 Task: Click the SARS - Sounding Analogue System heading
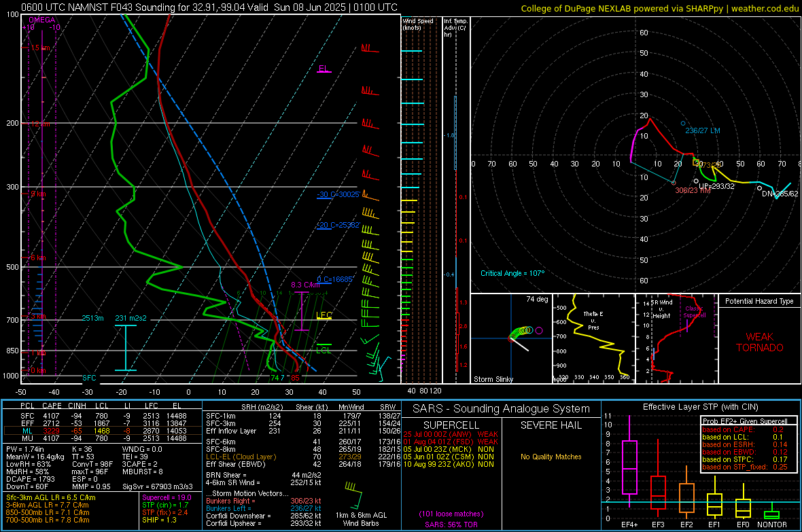tap(501, 409)
